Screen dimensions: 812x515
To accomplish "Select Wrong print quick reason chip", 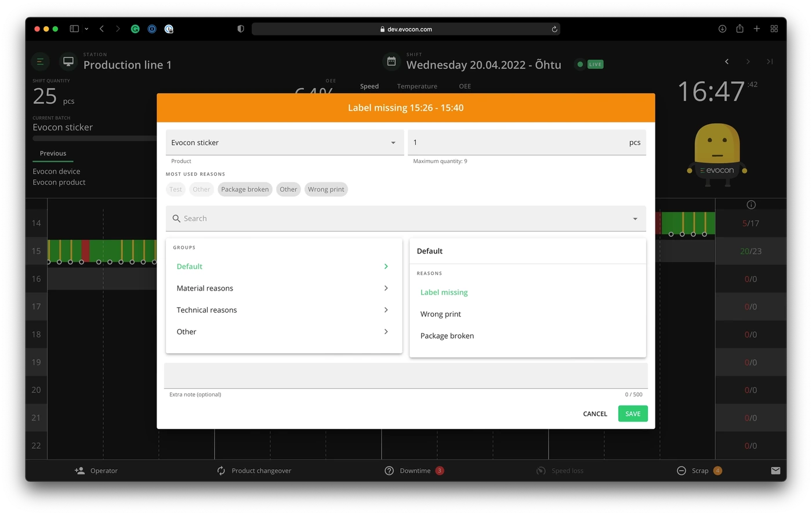I will [326, 189].
